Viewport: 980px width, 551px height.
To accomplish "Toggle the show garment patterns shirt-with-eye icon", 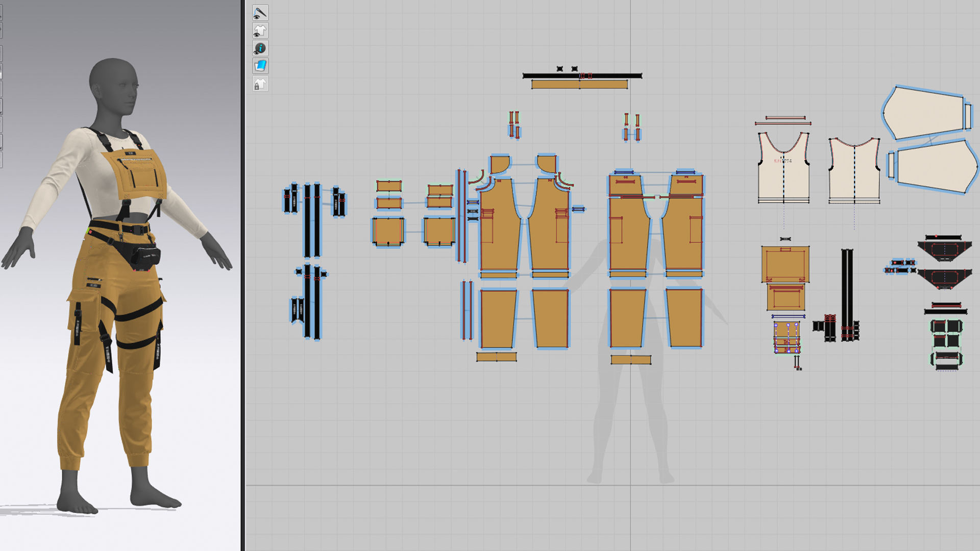I will [x=260, y=31].
